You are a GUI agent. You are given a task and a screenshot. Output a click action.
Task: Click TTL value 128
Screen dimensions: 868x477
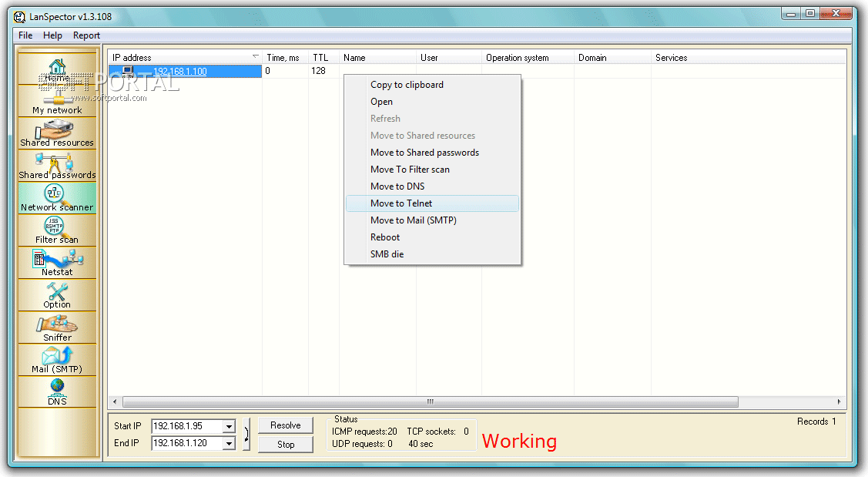[318, 71]
